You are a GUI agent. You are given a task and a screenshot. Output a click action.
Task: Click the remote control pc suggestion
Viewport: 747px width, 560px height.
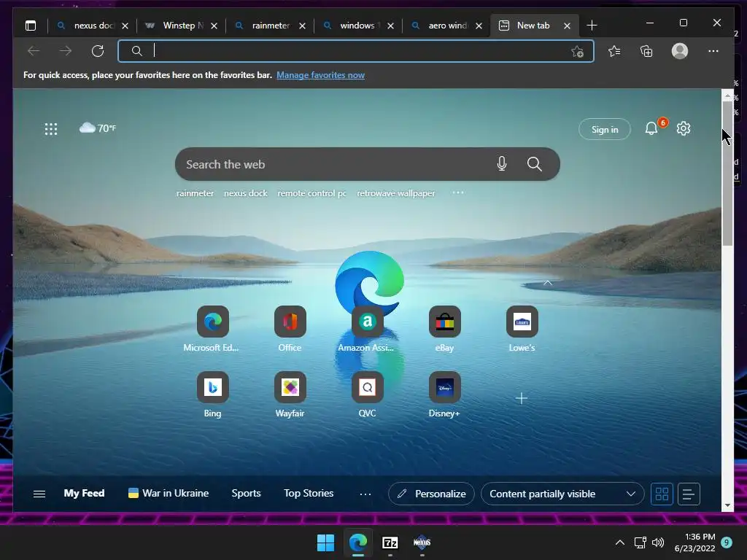point(312,193)
